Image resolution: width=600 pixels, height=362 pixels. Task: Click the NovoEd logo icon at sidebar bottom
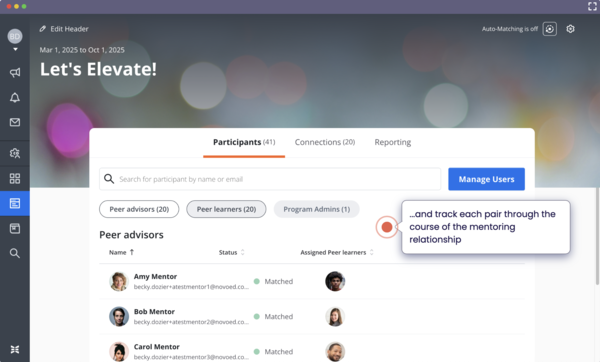pyautogui.click(x=15, y=349)
